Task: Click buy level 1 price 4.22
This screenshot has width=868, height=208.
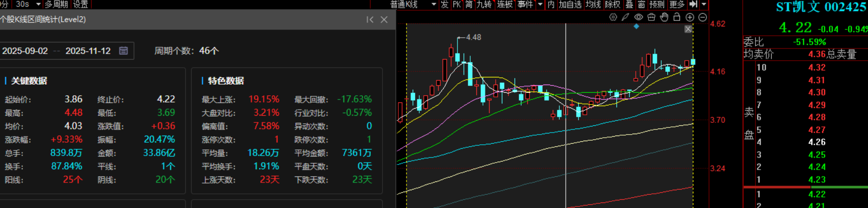Action: click(817, 194)
